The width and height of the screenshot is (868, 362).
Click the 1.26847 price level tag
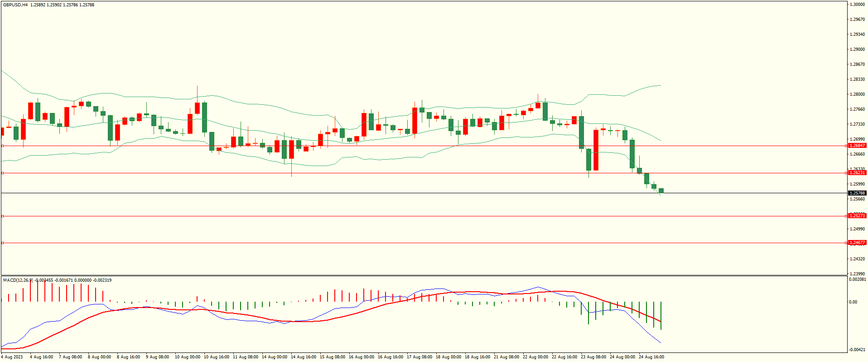pyautogui.click(x=857, y=146)
